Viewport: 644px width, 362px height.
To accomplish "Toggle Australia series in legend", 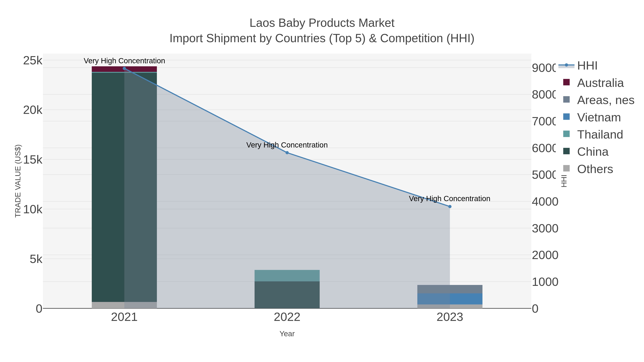I will coord(593,83).
